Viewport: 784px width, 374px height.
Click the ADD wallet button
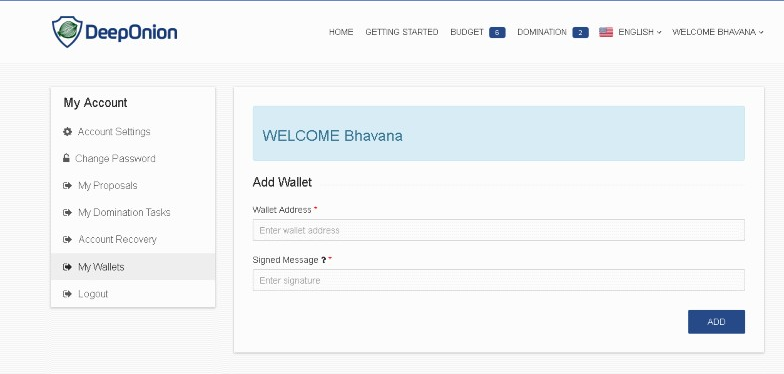[716, 322]
